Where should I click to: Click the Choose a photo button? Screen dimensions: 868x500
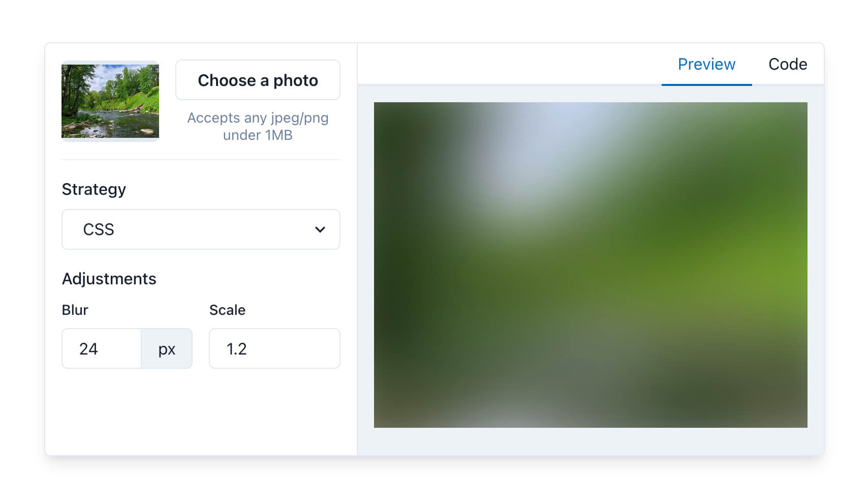tap(258, 80)
